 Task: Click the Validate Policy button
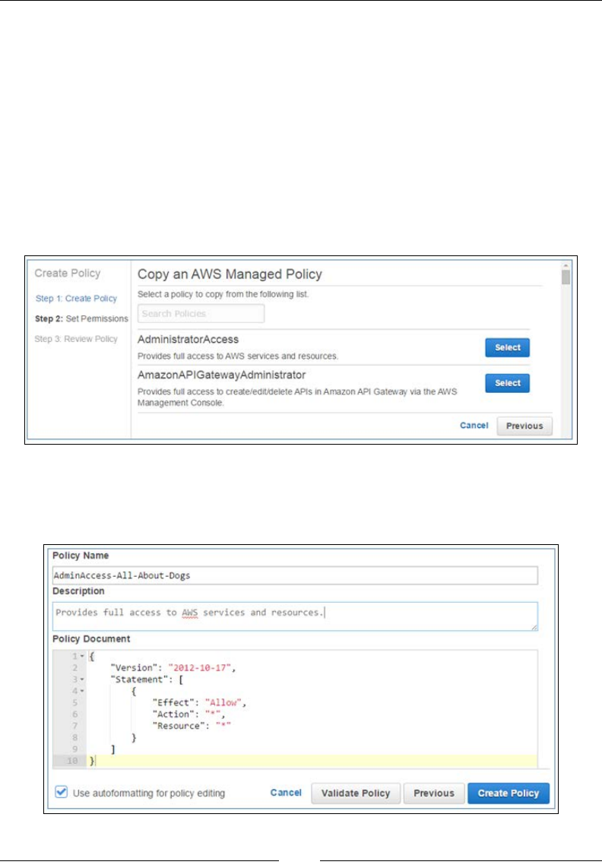(x=355, y=793)
